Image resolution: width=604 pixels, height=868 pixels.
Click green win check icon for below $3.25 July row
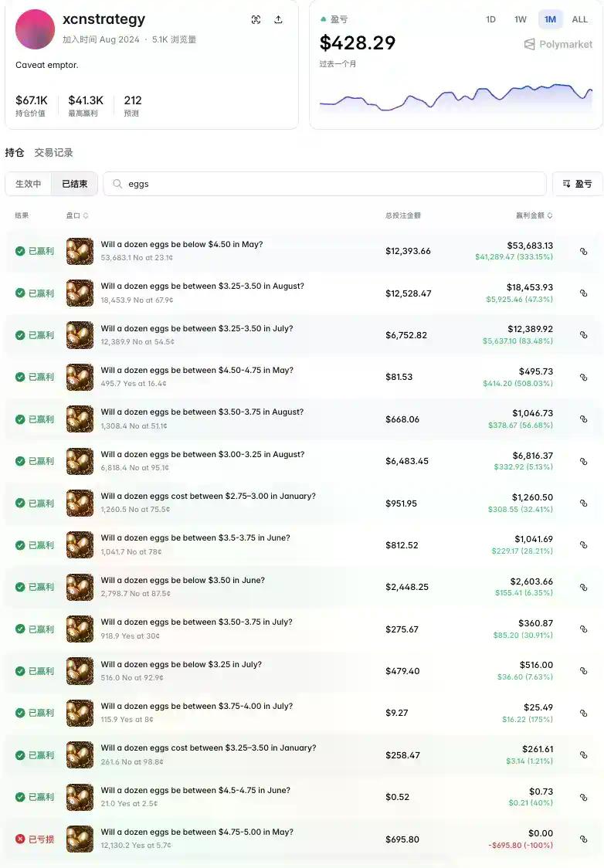pyautogui.click(x=20, y=671)
